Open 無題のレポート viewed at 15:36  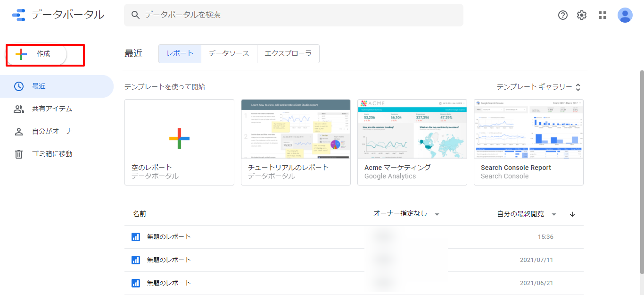pos(354,237)
